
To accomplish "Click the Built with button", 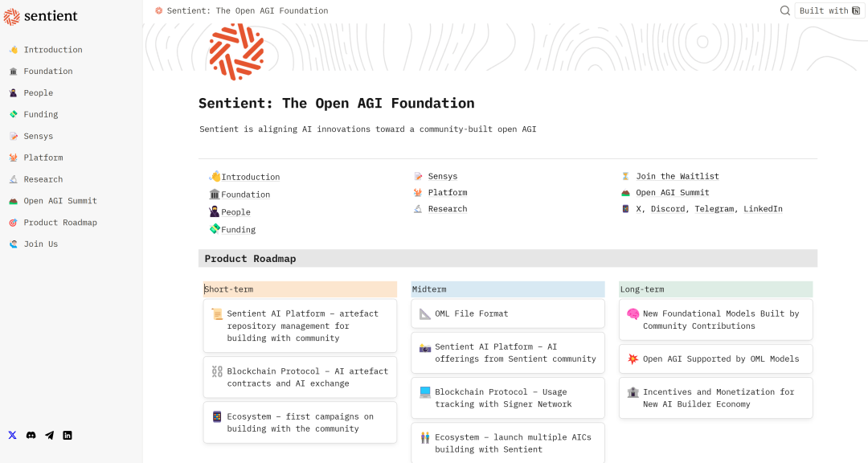I will click(824, 10).
